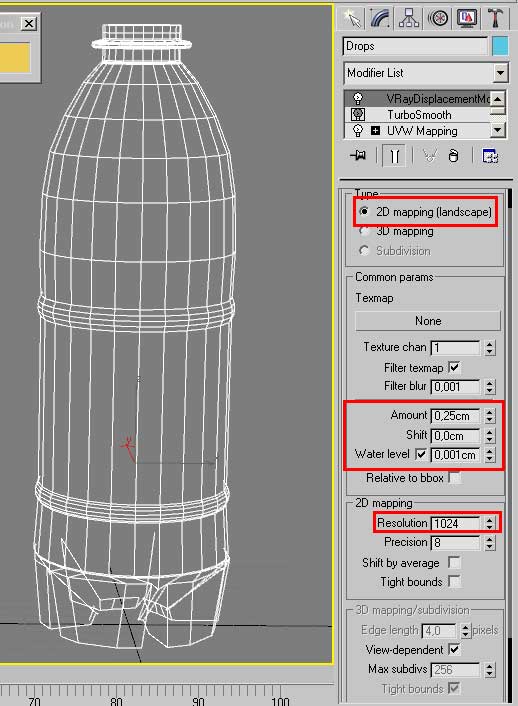Toggle UVW Mapping lightbulb icon
Image resolution: width=518 pixels, height=706 pixels.
click(x=358, y=131)
